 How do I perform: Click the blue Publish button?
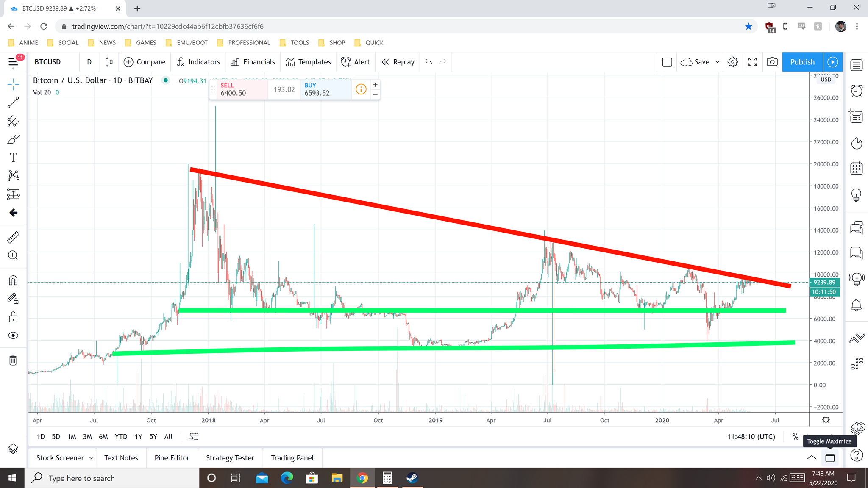tap(802, 62)
